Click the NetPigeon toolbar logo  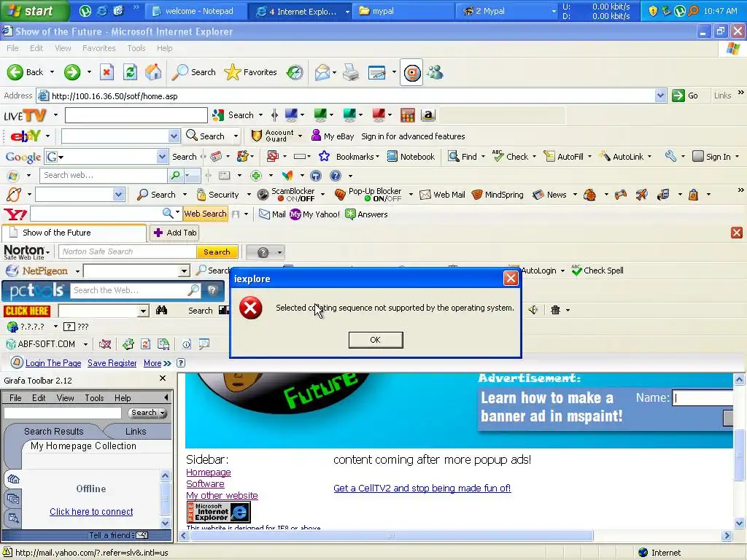37,271
